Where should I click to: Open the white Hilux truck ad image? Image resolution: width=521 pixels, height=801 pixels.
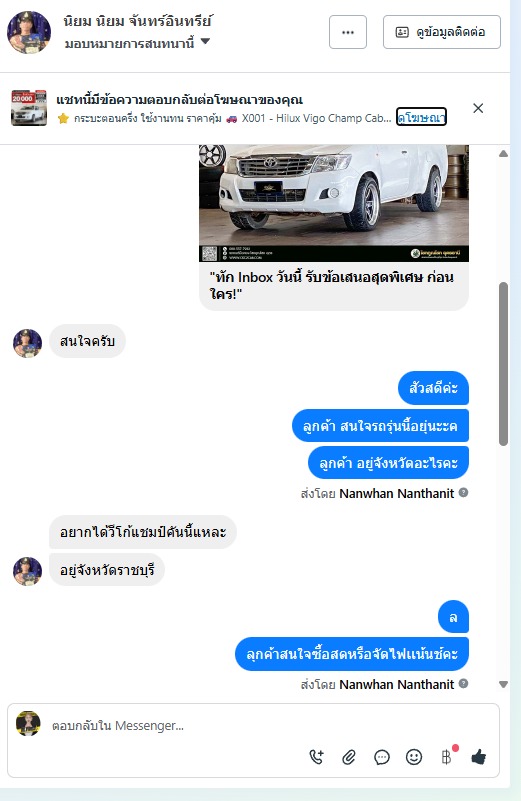(x=334, y=203)
